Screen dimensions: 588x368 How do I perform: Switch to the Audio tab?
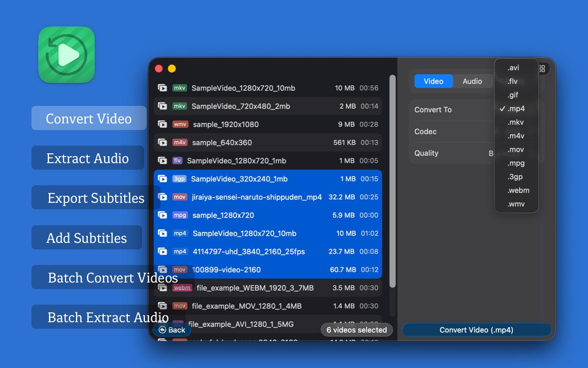(x=472, y=81)
